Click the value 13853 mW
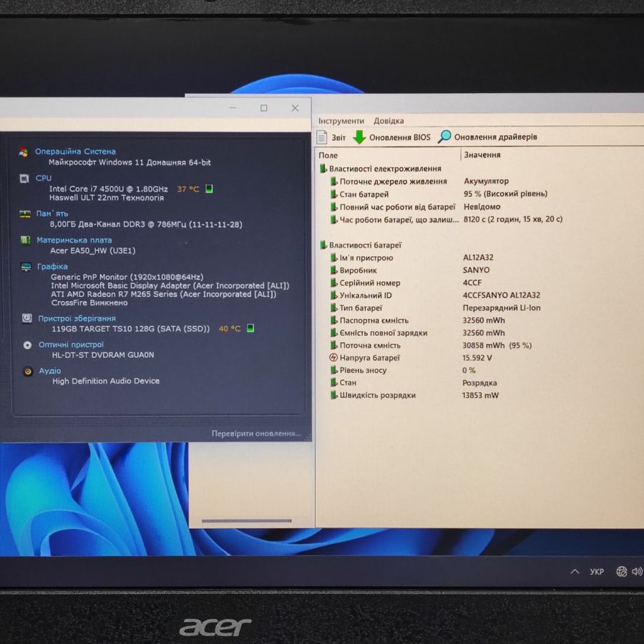 [481, 395]
